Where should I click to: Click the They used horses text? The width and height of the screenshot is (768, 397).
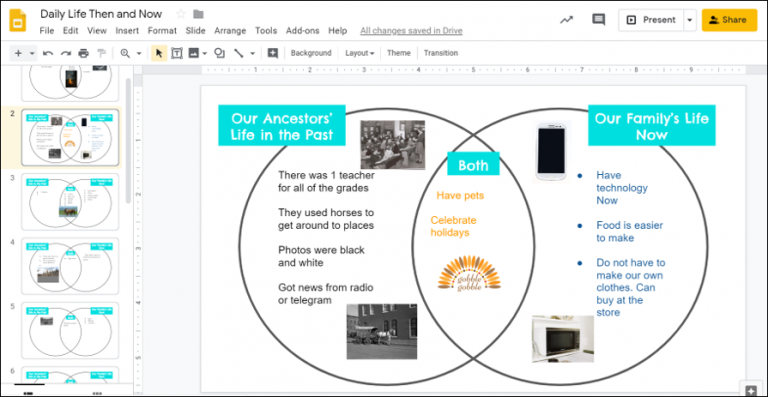326,219
